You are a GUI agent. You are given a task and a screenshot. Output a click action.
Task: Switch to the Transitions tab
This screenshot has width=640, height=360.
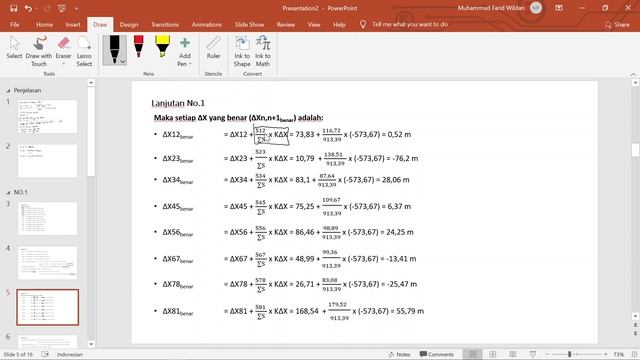coord(165,24)
